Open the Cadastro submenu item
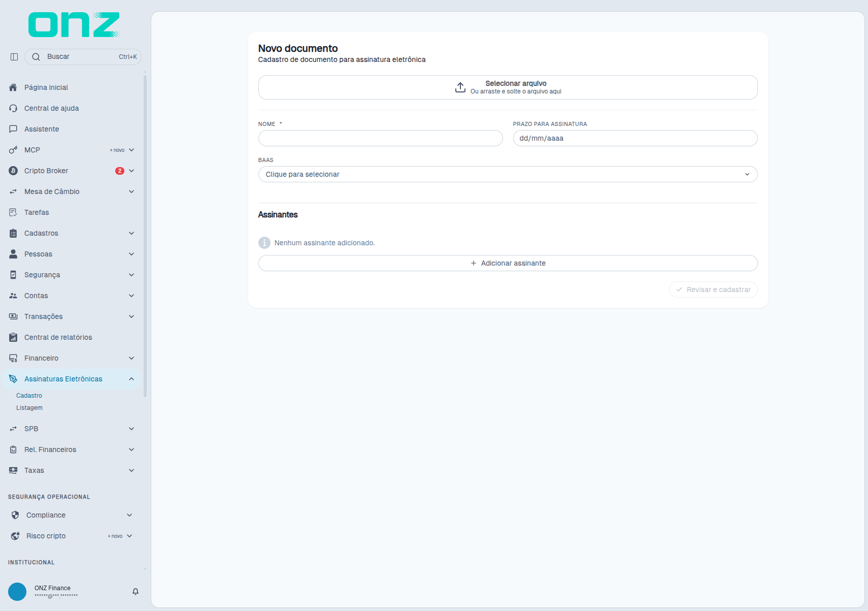Screen dimensions: 868x611 pos(29,396)
